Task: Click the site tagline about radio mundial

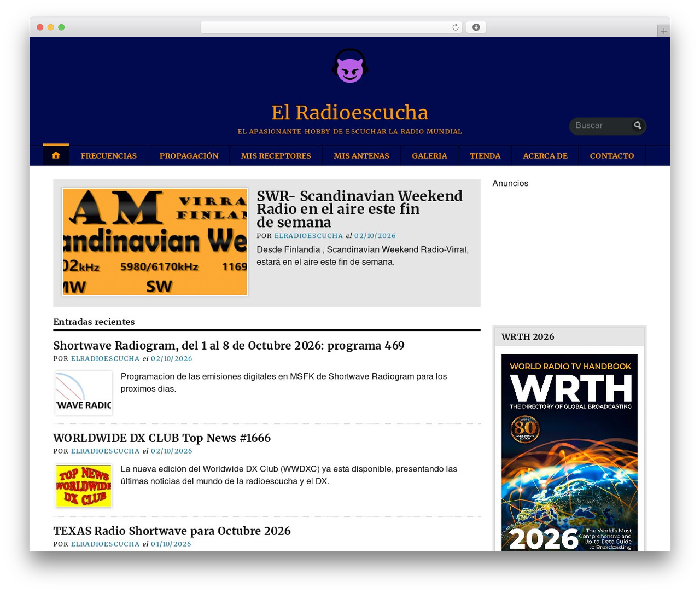Action: click(350, 132)
